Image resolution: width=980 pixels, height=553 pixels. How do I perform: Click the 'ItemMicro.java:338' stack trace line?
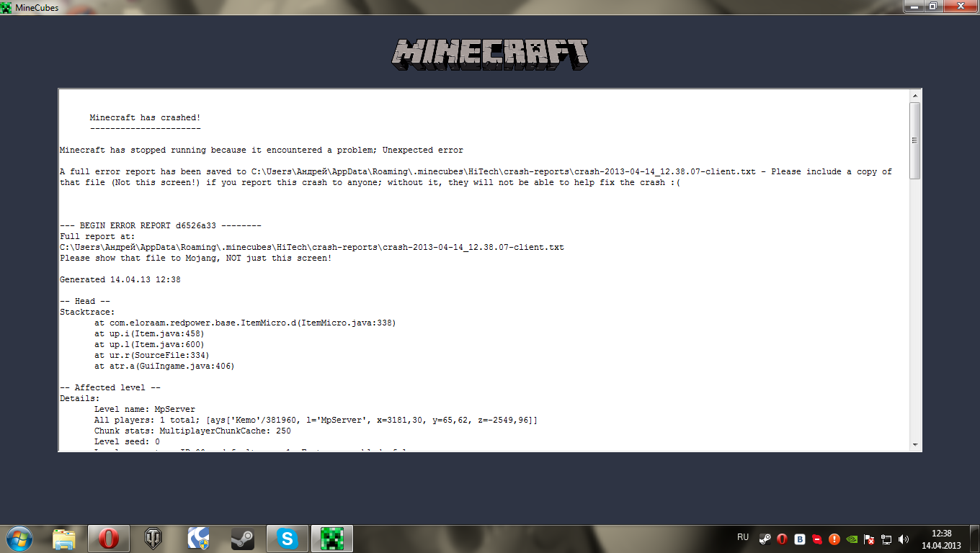tap(245, 323)
